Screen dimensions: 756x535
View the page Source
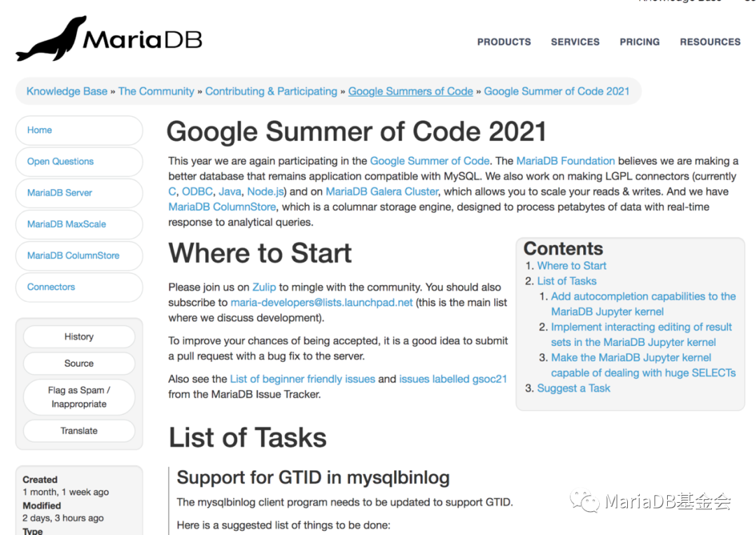point(78,363)
